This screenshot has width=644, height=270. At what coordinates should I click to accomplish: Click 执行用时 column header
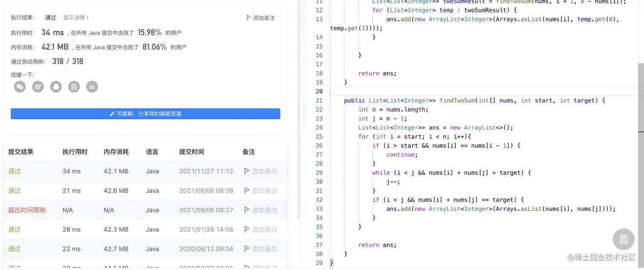[75, 152]
